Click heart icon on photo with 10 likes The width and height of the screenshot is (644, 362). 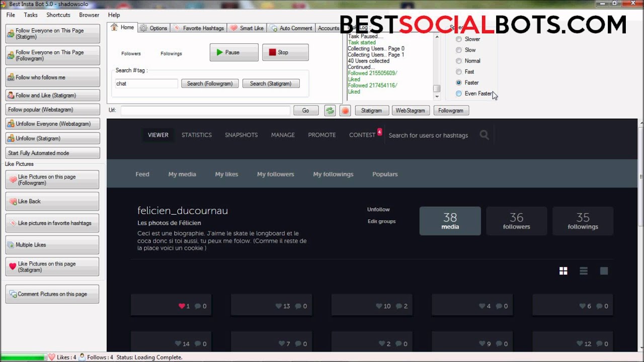coord(379,306)
